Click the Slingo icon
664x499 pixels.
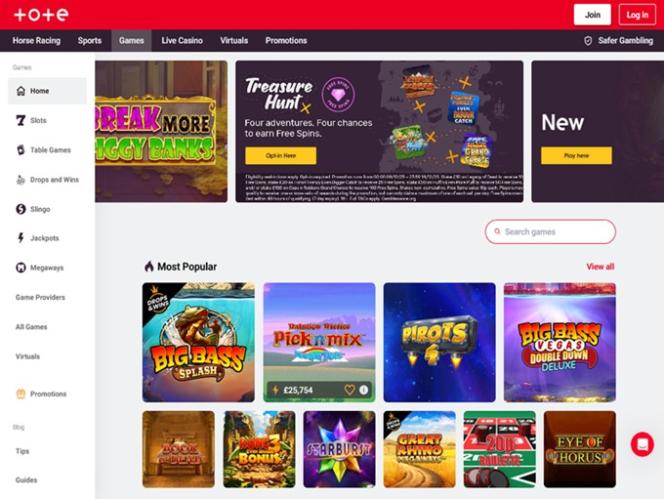pos(21,209)
